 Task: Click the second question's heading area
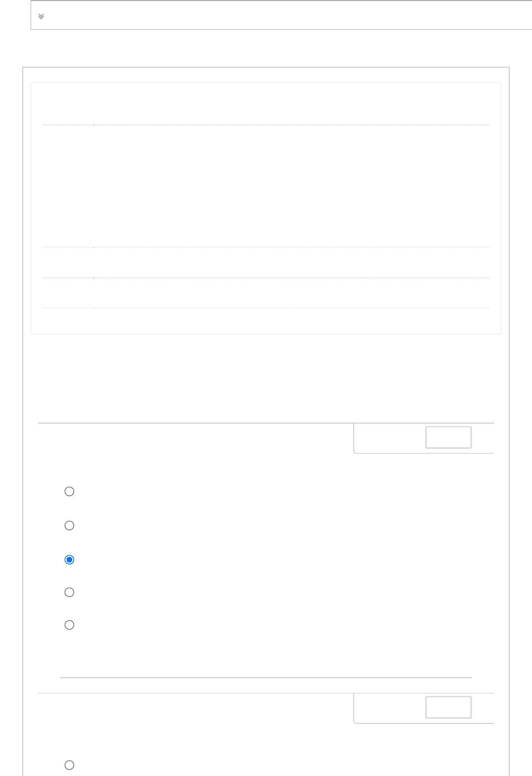coord(195,708)
